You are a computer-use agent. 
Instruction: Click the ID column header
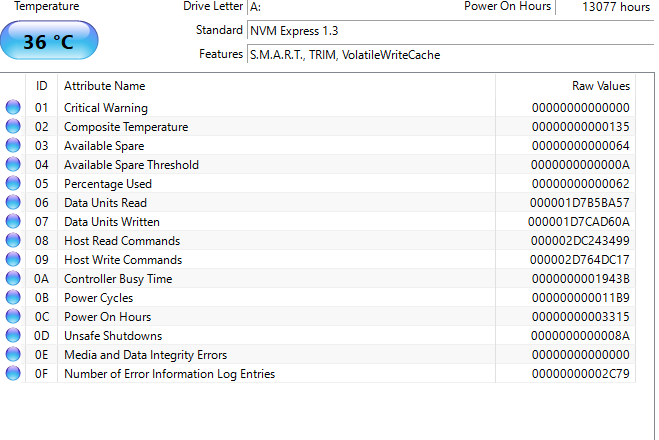click(x=42, y=86)
